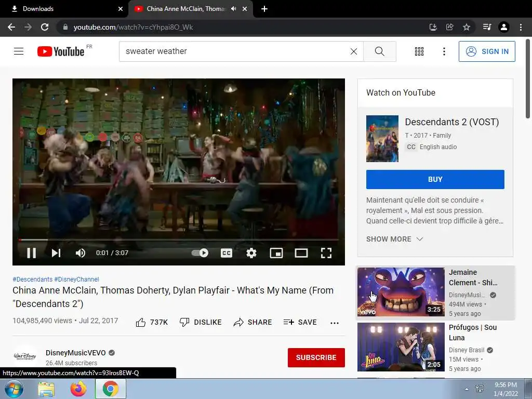Open the media control icon in Chrome toolbar
532x399 pixels.
pos(487,27)
